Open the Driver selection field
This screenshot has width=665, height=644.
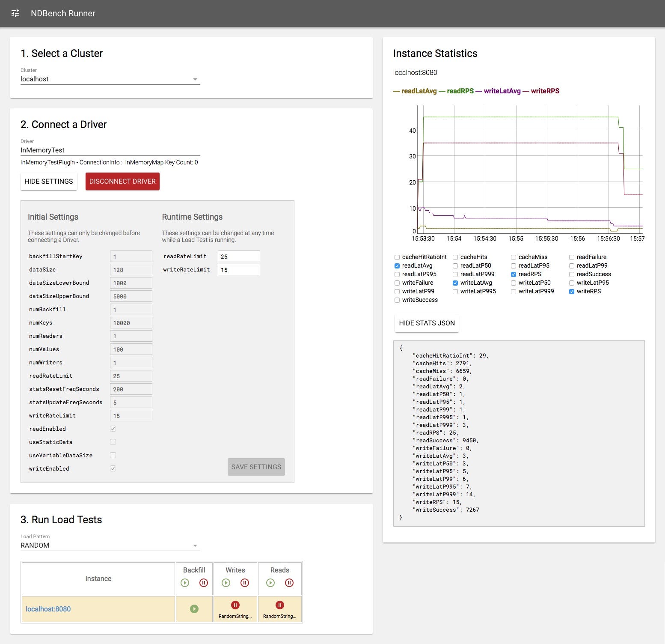[x=110, y=150]
